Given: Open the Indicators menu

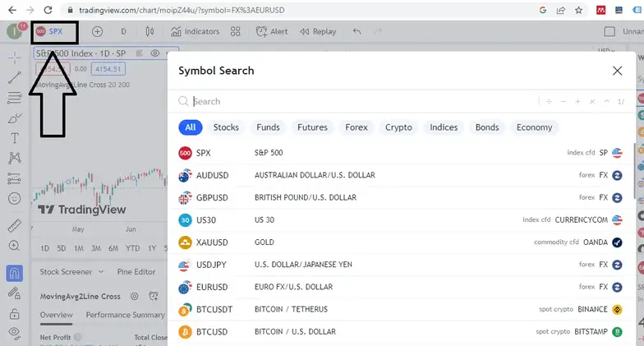Looking at the screenshot, I should click(195, 31).
